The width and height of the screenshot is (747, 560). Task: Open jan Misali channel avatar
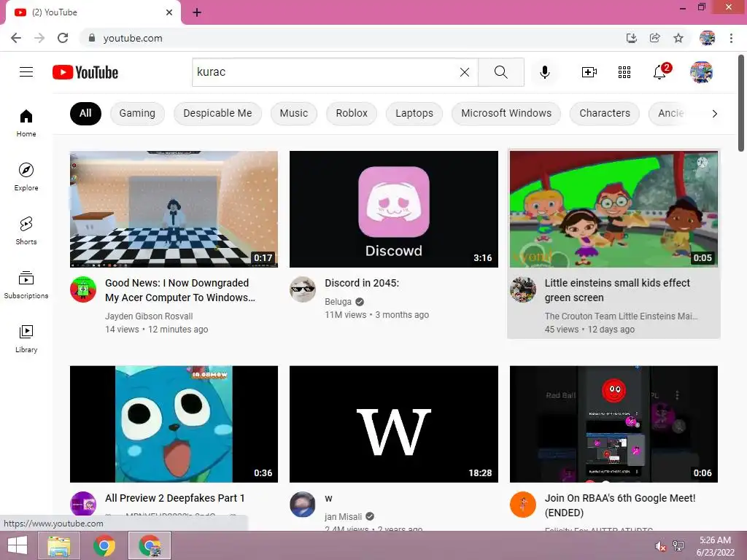click(x=303, y=505)
